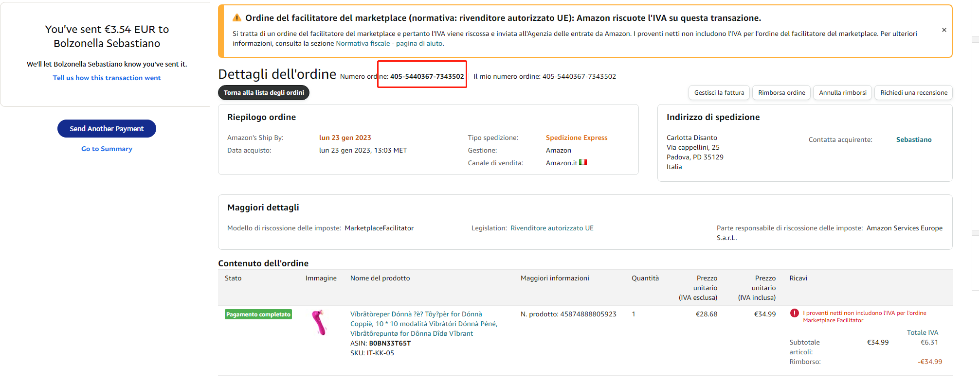Screen dimensions: 980x382
Task: Click the Gestisci la fattura button
Action: 719,93
